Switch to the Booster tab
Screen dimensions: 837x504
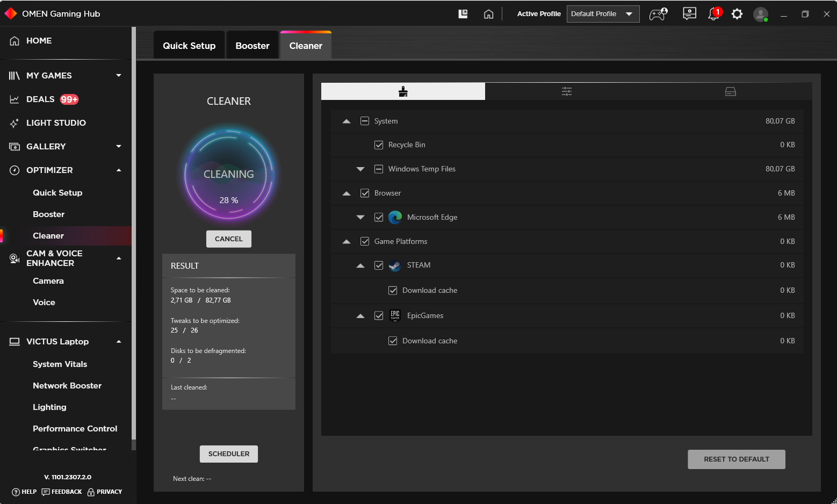click(252, 46)
